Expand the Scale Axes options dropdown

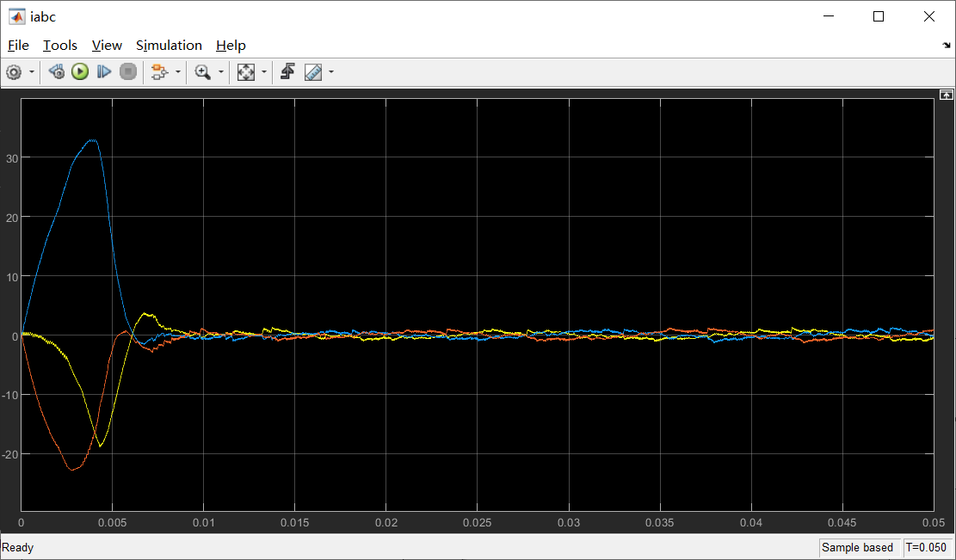pyautogui.click(x=264, y=72)
